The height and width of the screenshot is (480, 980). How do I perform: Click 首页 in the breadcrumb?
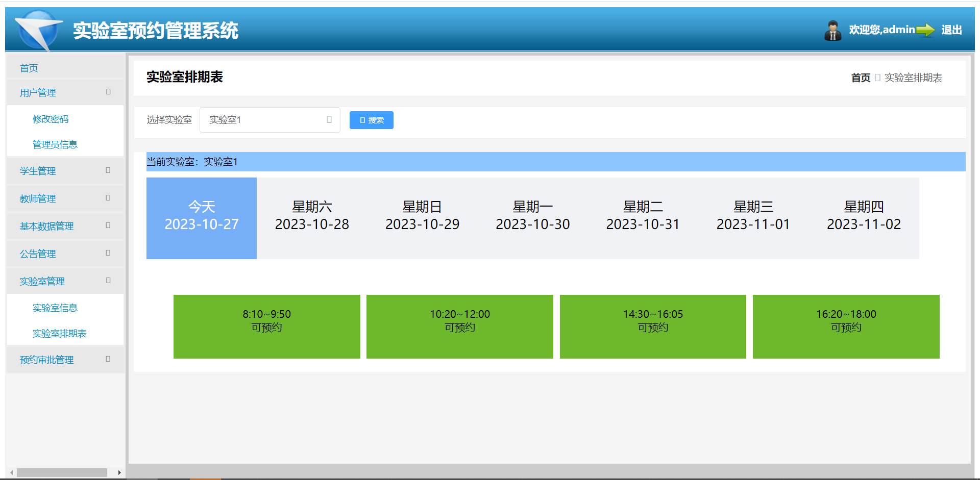pos(861,78)
